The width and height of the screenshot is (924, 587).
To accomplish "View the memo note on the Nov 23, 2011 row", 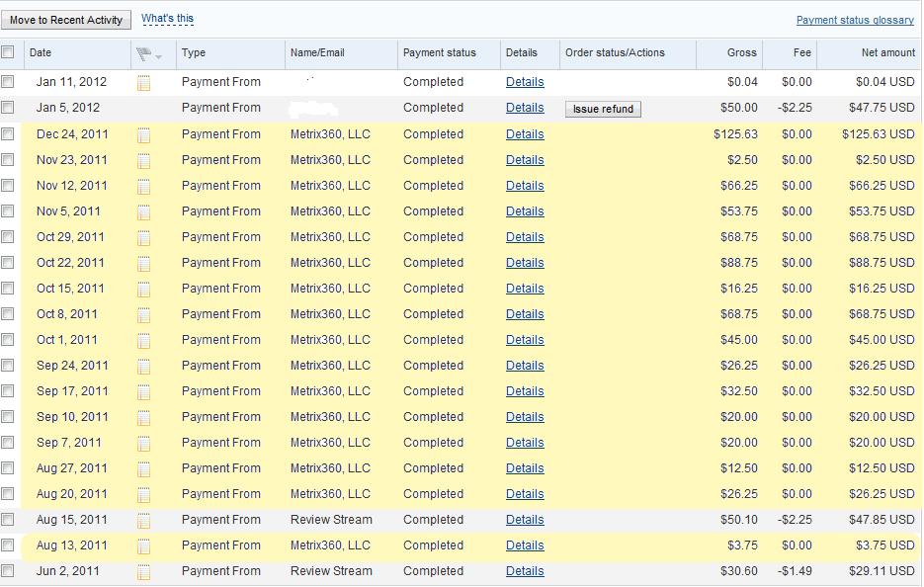I will pyautogui.click(x=144, y=159).
